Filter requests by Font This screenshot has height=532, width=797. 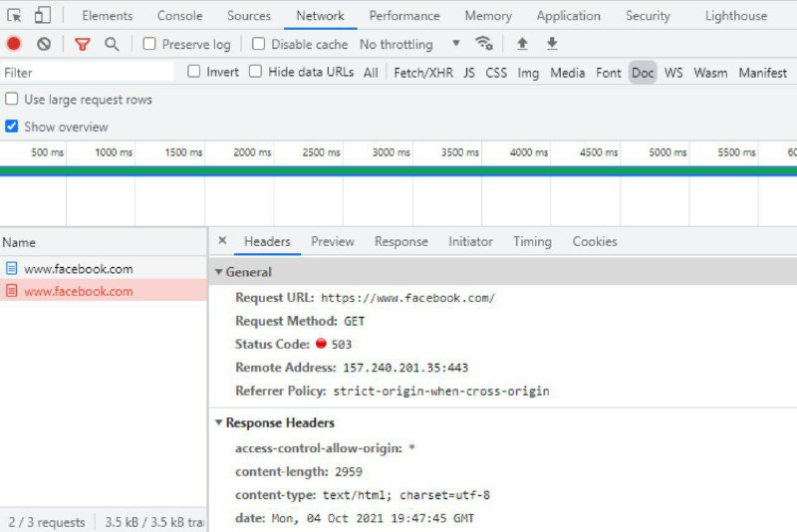609,73
